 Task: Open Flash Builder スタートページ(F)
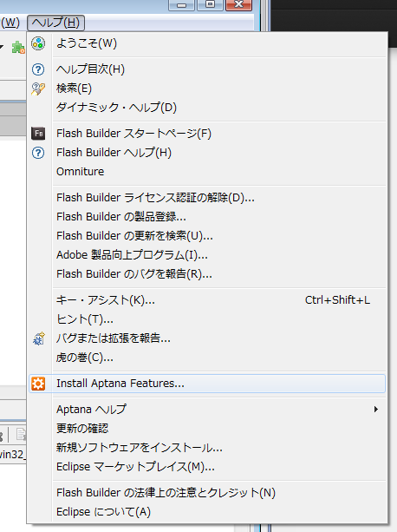click(207, 134)
